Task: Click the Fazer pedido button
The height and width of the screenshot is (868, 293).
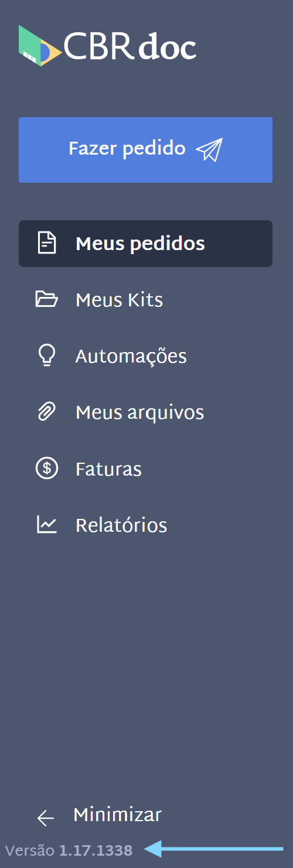Action: coord(145,150)
